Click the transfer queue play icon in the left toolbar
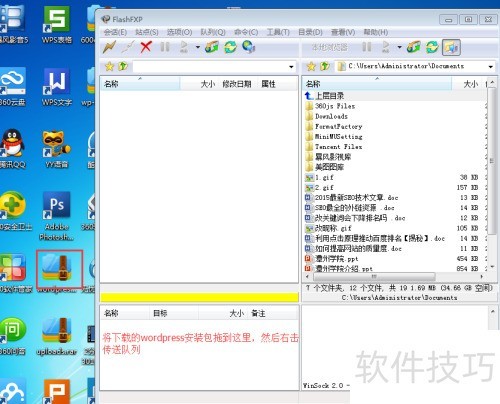This screenshot has height=404, width=500. 184,47
